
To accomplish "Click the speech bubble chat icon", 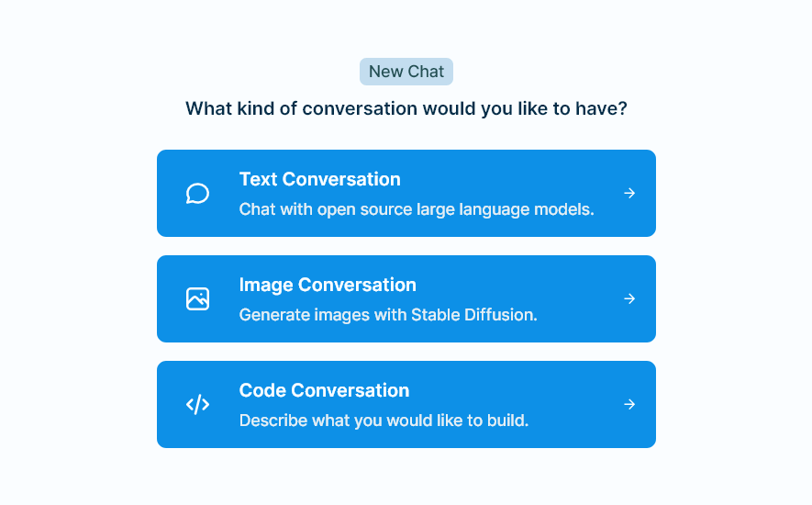I will tap(197, 194).
